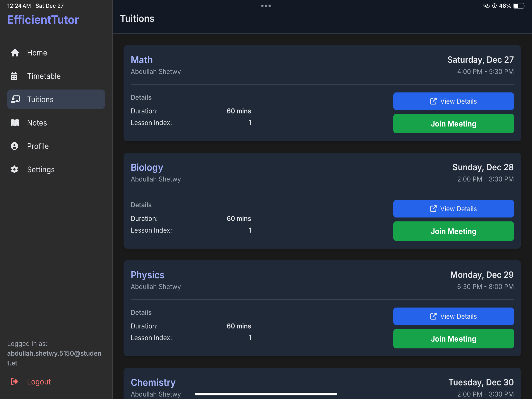
Task: Open the Settings page
Action: (x=56, y=169)
